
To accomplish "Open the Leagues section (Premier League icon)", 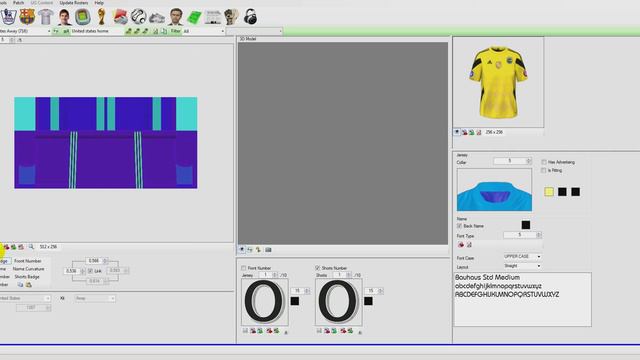I will tap(8, 17).
